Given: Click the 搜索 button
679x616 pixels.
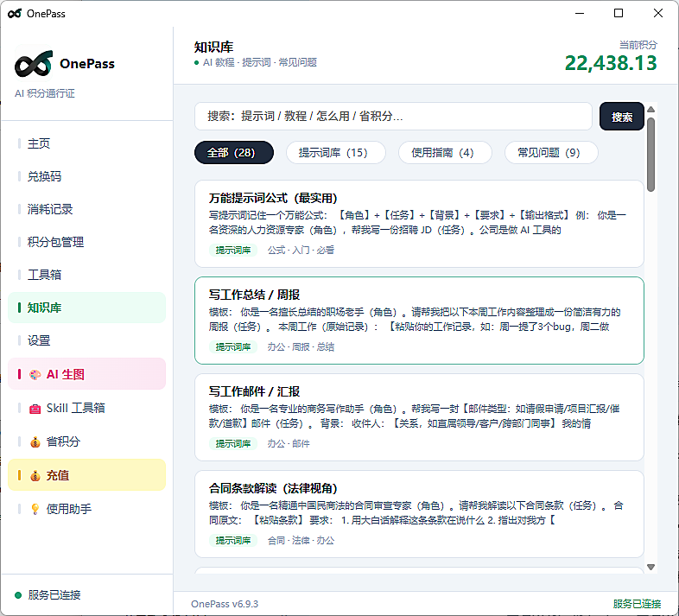Looking at the screenshot, I should pyautogui.click(x=621, y=117).
